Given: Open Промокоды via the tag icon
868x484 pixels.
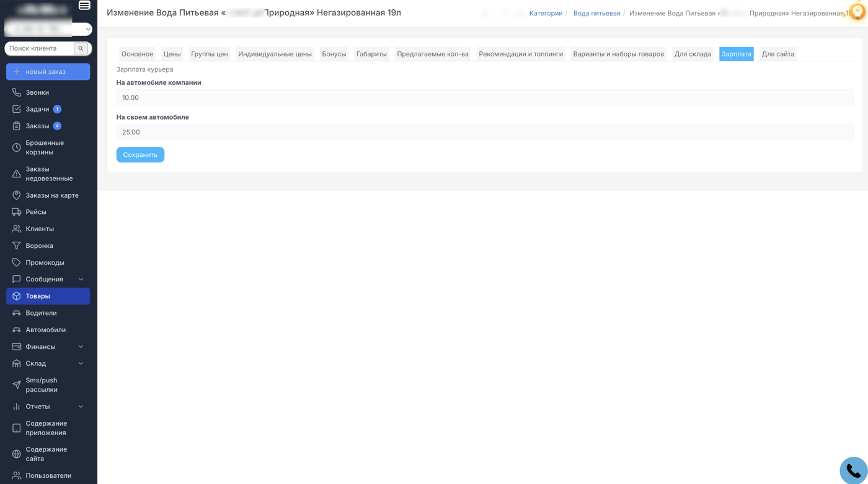Looking at the screenshot, I should point(17,263).
